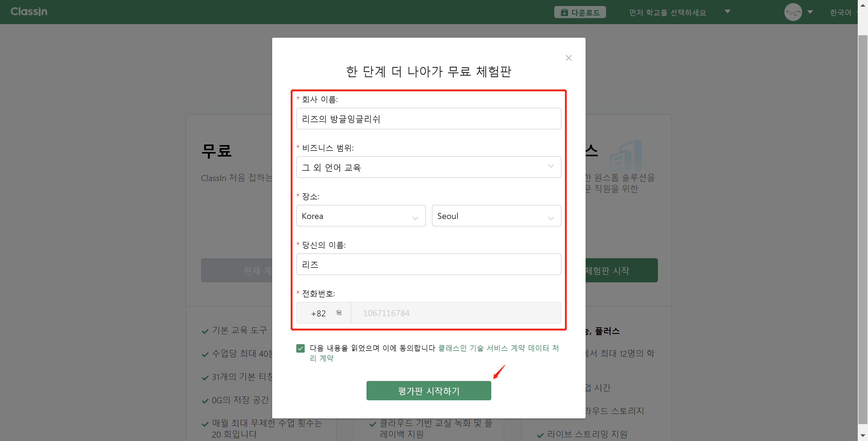This screenshot has width=868, height=441.
Task: Open the Korea country dropdown
Action: point(361,216)
